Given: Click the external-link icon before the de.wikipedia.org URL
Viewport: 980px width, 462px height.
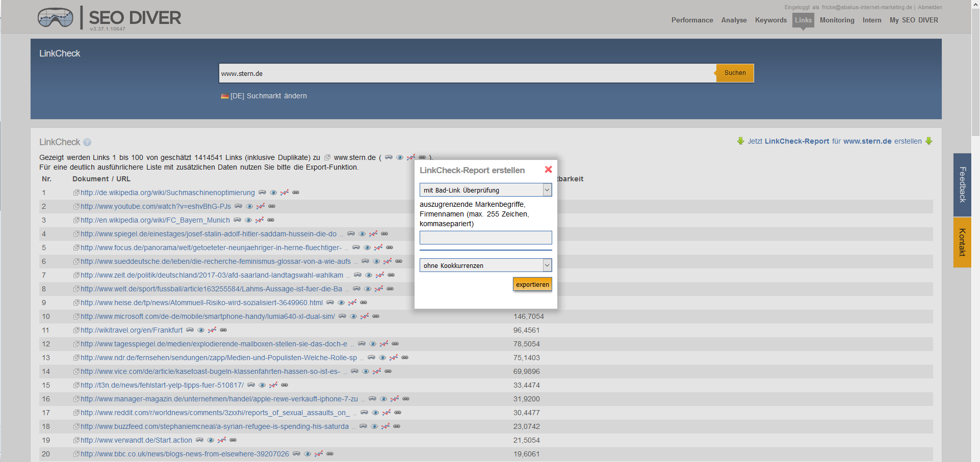Looking at the screenshot, I should [76, 193].
